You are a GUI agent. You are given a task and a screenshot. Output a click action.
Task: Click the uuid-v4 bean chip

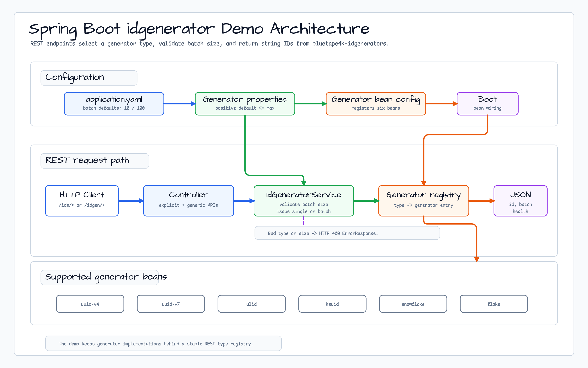click(90, 304)
